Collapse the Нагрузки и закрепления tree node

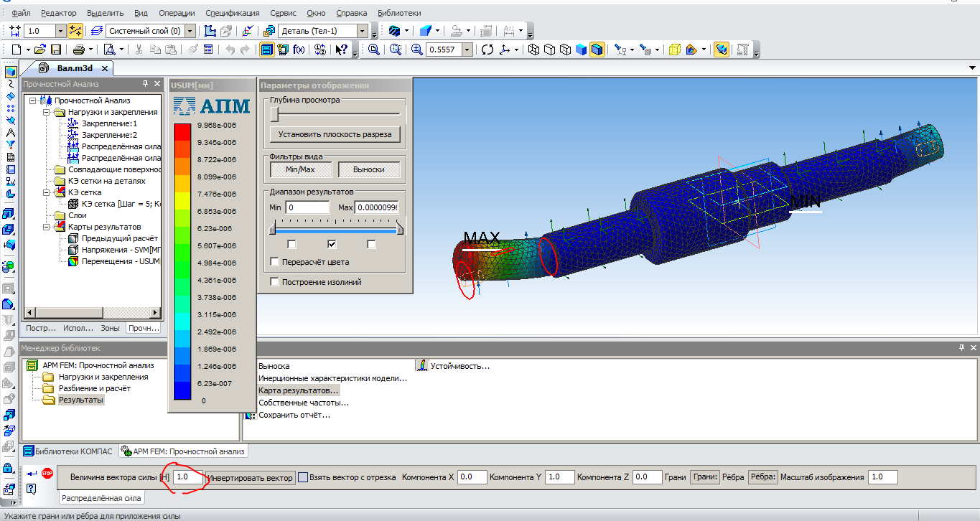point(46,112)
